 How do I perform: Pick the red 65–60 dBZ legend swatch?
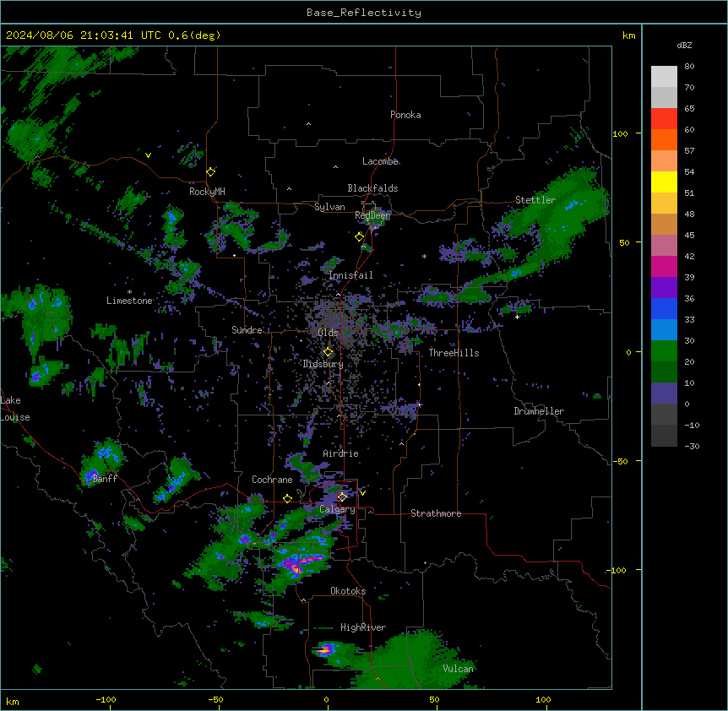click(664, 119)
